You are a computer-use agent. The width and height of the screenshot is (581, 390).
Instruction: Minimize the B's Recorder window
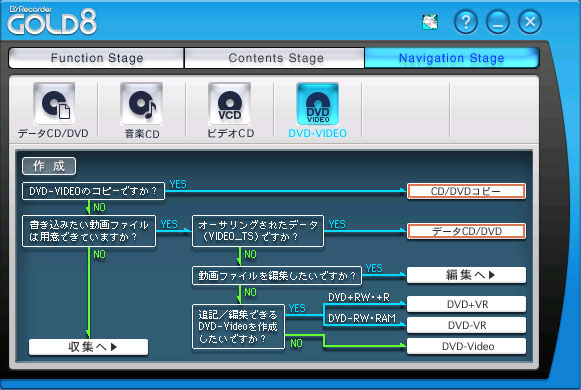(x=498, y=22)
